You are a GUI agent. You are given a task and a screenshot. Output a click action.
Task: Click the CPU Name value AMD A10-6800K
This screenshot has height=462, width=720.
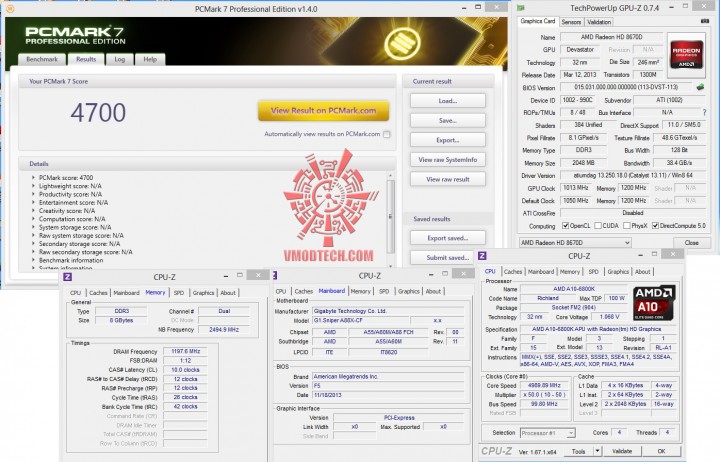[x=574, y=289]
